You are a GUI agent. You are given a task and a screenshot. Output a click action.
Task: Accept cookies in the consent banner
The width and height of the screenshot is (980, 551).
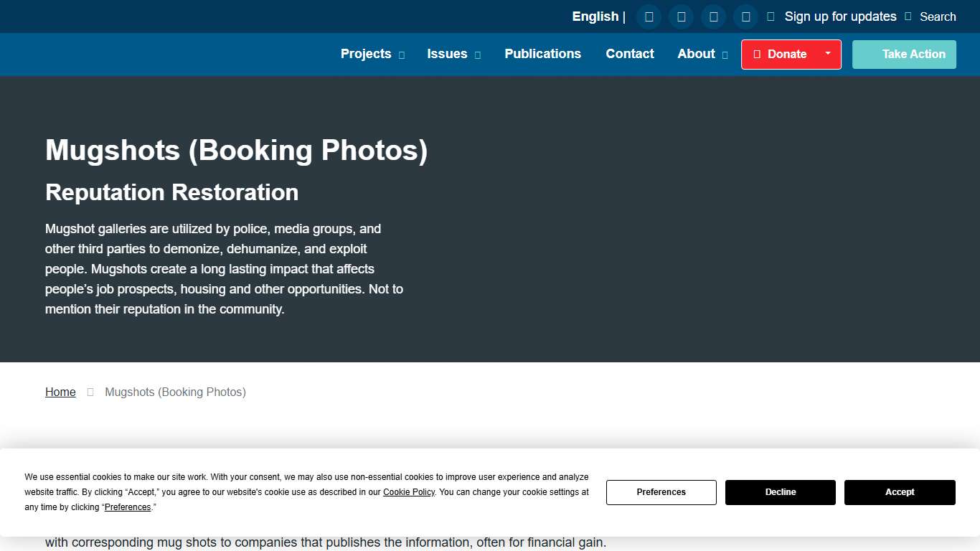[899, 492]
